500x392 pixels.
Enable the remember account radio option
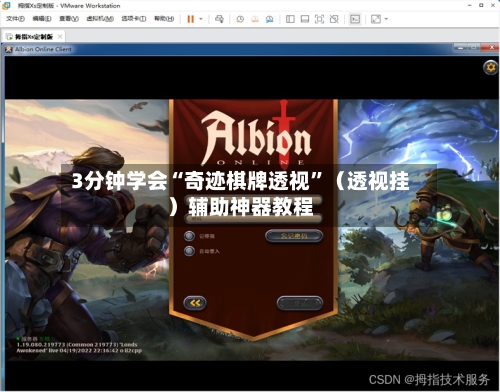[189, 236]
